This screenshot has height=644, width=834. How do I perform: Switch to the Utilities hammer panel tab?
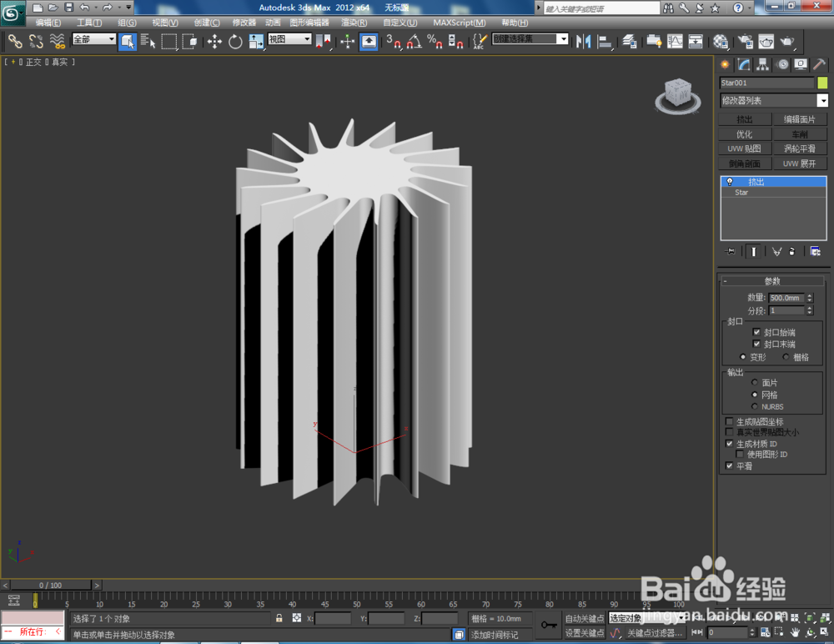[x=820, y=64]
